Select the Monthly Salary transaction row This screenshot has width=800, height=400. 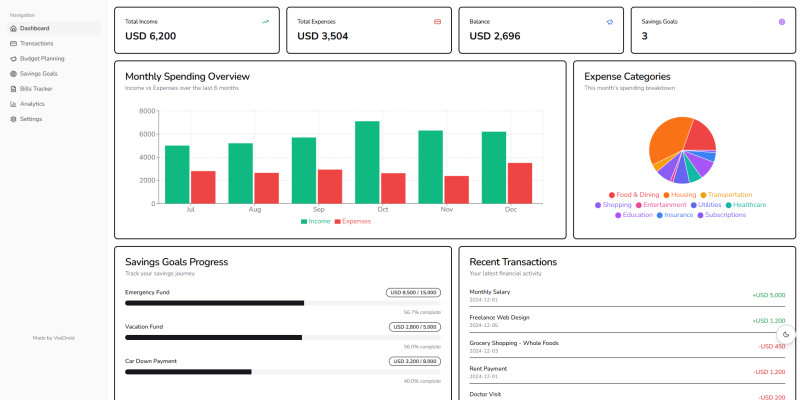point(627,295)
